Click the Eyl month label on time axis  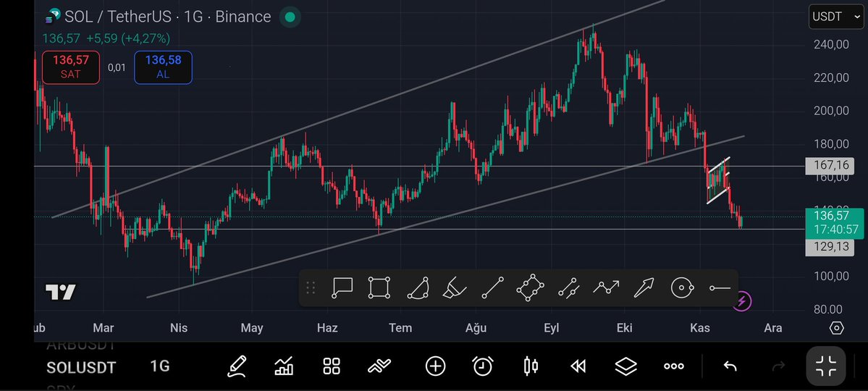552,328
